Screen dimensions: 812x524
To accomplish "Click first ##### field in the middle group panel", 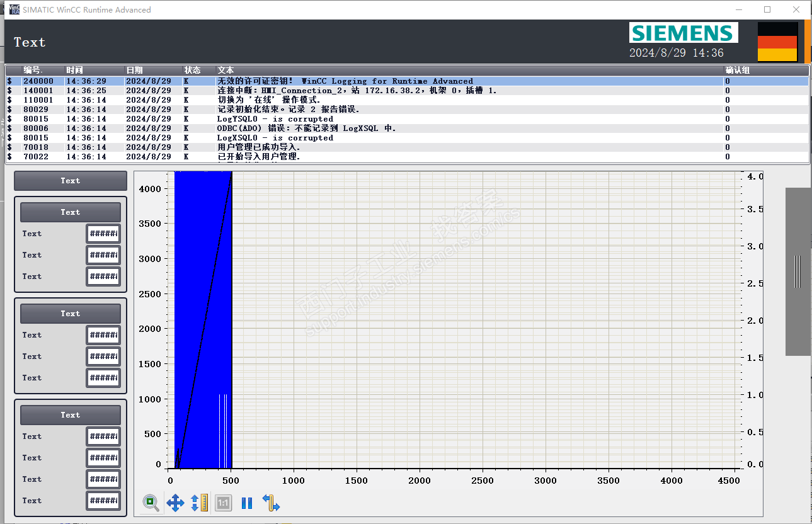I will (x=103, y=335).
